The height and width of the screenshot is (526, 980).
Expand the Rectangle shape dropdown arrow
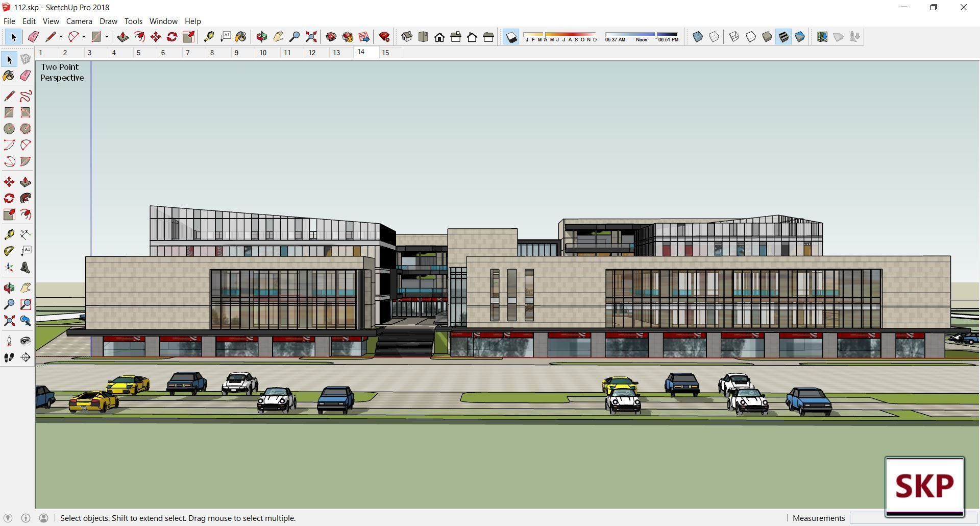pos(107,37)
